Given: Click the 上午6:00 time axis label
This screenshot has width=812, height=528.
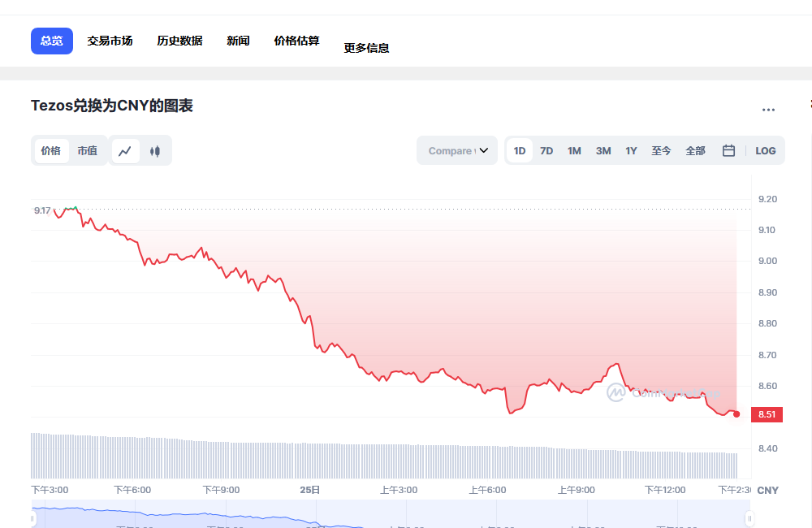Looking at the screenshot, I should [487, 490].
